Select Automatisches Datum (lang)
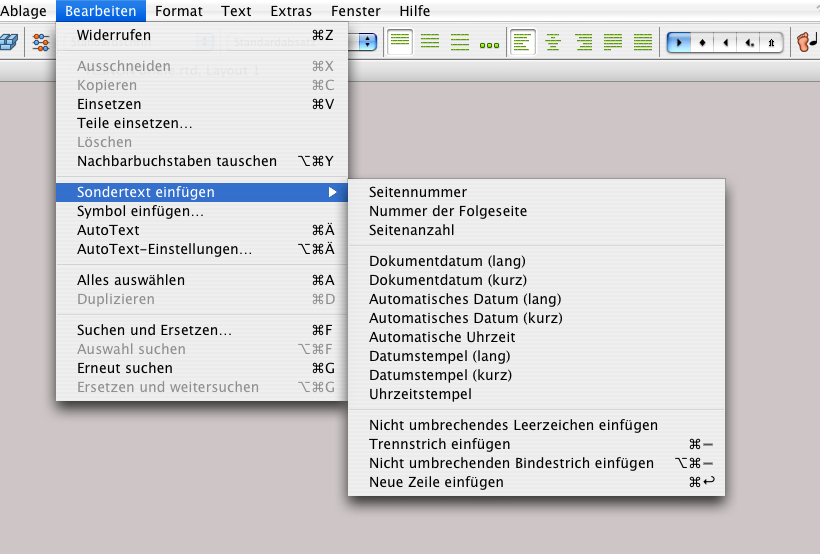The width and height of the screenshot is (820, 554). tap(465, 299)
